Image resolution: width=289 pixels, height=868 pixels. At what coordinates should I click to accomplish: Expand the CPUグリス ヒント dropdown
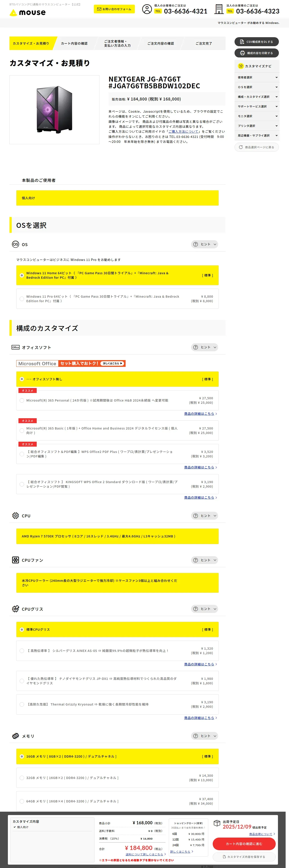tap(205, 609)
